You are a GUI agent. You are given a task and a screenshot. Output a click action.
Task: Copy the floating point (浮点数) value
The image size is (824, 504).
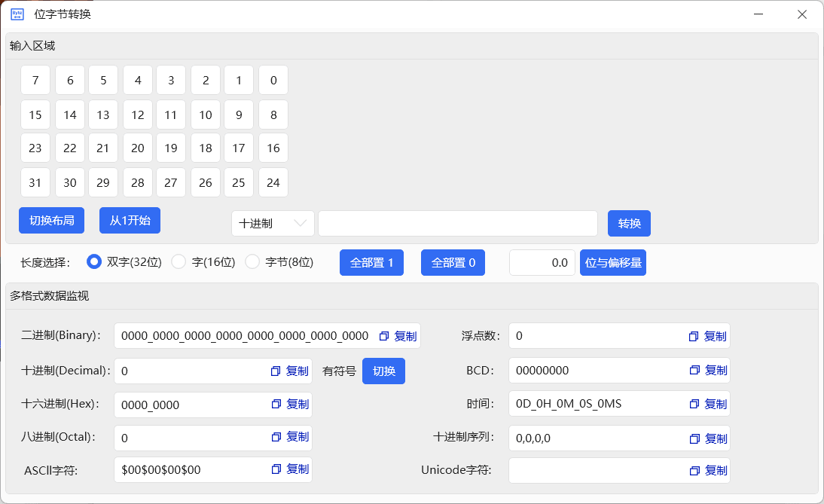(707, 336)
